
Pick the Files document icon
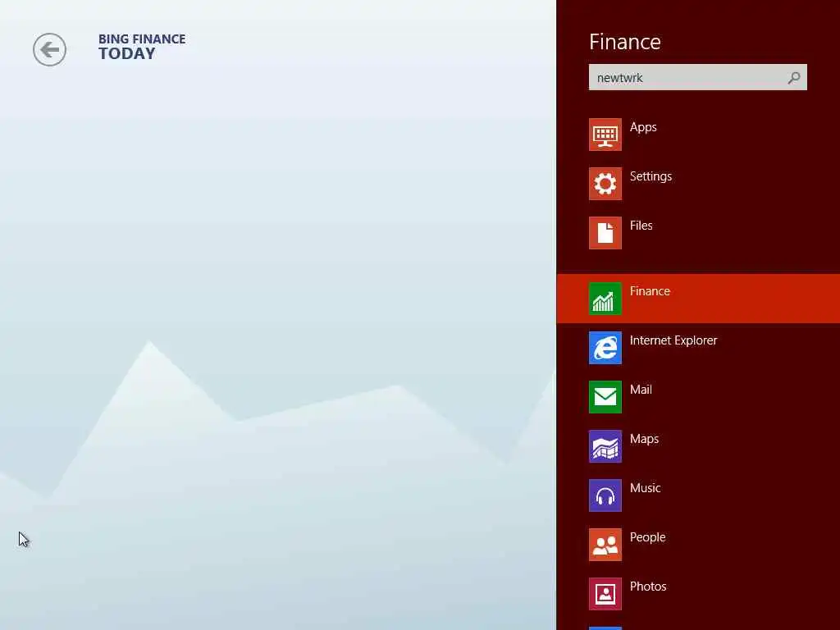pyautogui.click(x=605, y=233)
